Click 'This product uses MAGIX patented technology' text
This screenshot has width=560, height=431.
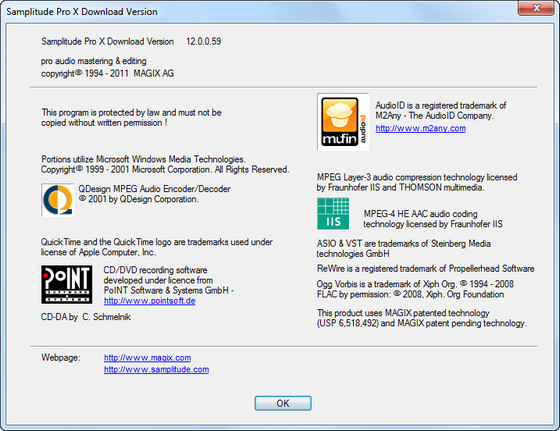[x=403, y=313]
